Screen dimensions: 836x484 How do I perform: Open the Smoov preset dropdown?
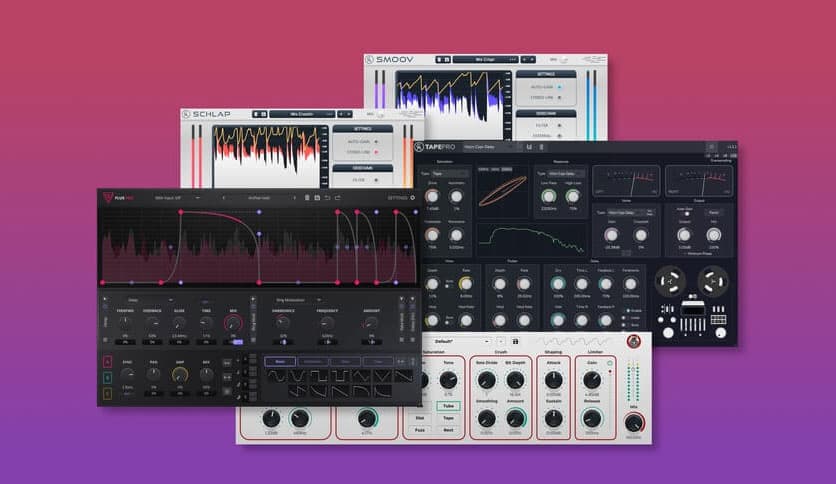click(x=486, y=60)
